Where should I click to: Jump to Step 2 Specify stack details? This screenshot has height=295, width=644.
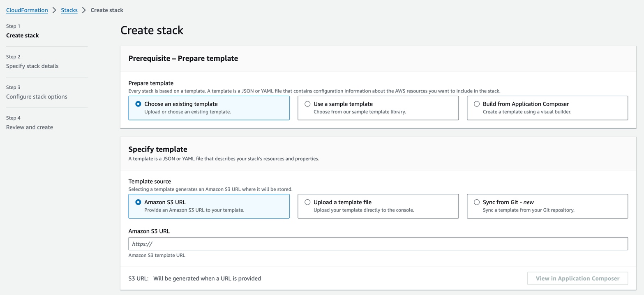(x=32, y=66)
